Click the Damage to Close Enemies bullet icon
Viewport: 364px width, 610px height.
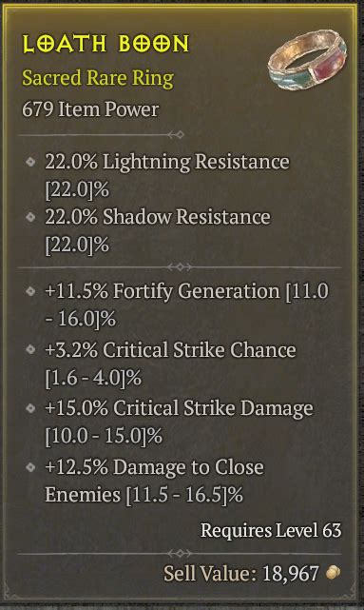coord(30,467)
